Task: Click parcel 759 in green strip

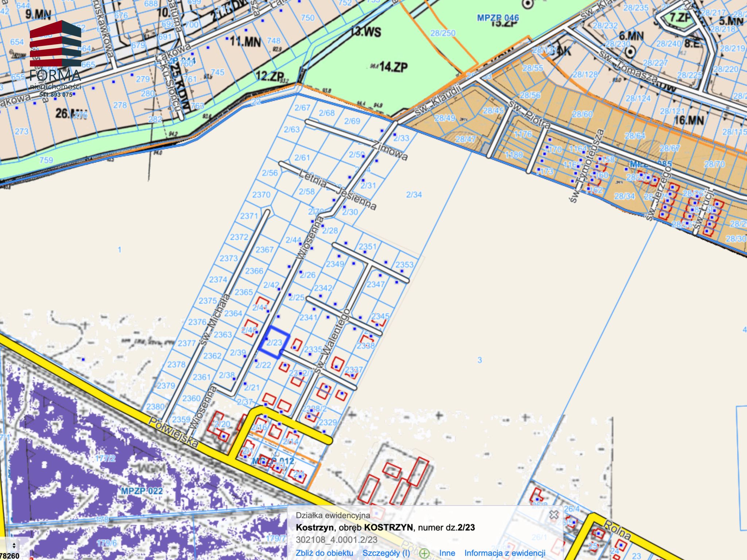Action: (46, 160)
